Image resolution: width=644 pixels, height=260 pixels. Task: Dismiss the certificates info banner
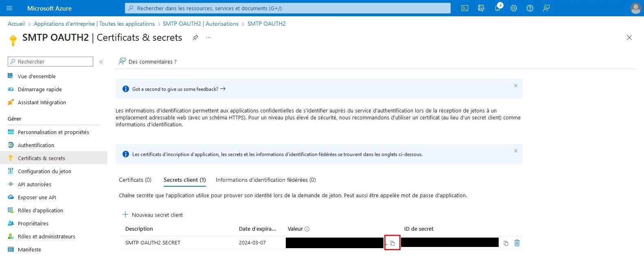[515, 151]
